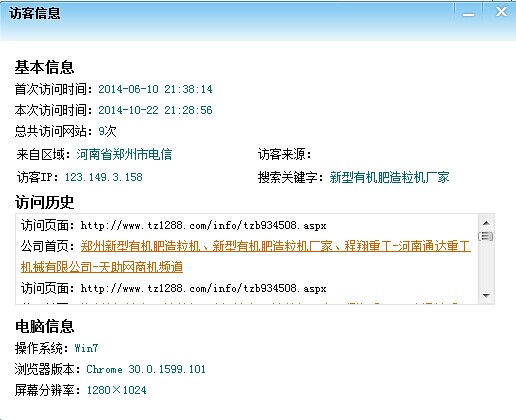516x420 pixels.
Task: Click visitor IP 123.149.3.158
Action: click(x=104, y=177)
